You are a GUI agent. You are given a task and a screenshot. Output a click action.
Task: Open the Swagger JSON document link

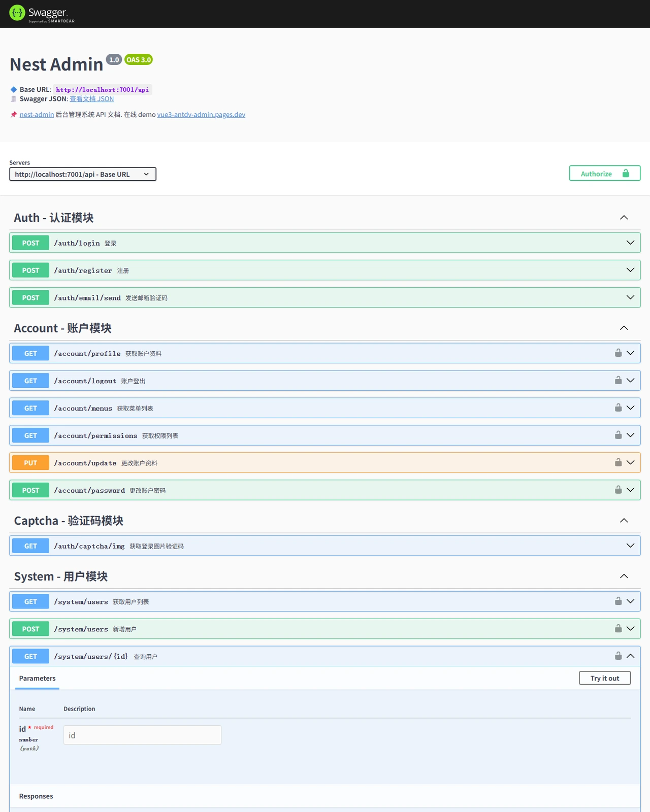coord(91,99)
